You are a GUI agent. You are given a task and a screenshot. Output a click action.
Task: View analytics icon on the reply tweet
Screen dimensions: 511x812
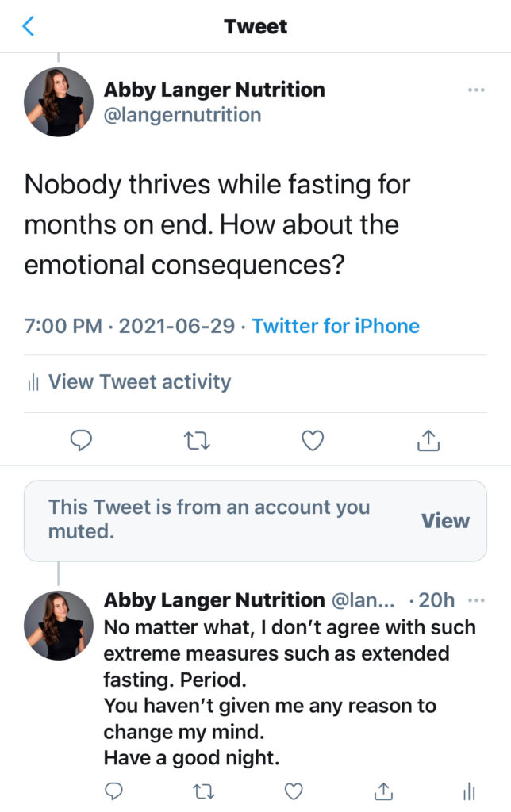click(469, 791)
